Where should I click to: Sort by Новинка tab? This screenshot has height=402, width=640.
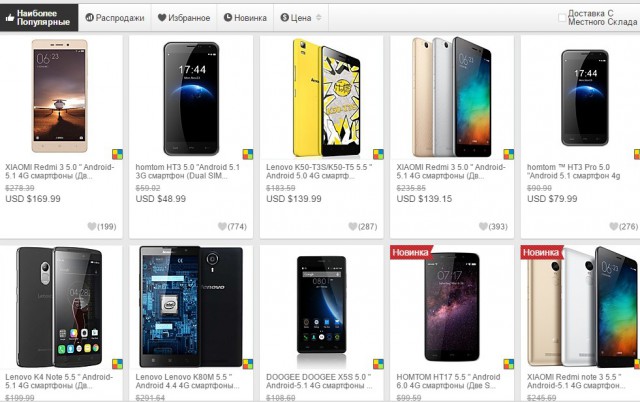pos(245,18)
